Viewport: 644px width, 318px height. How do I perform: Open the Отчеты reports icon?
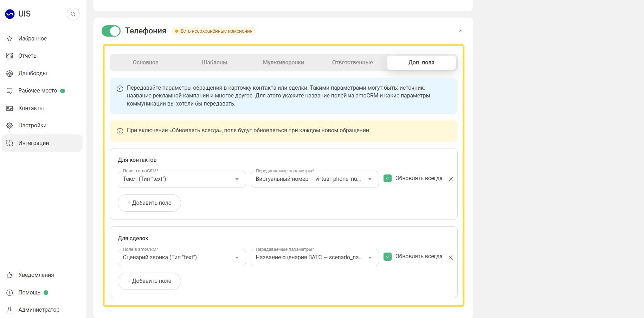click(x=9, y=56)
